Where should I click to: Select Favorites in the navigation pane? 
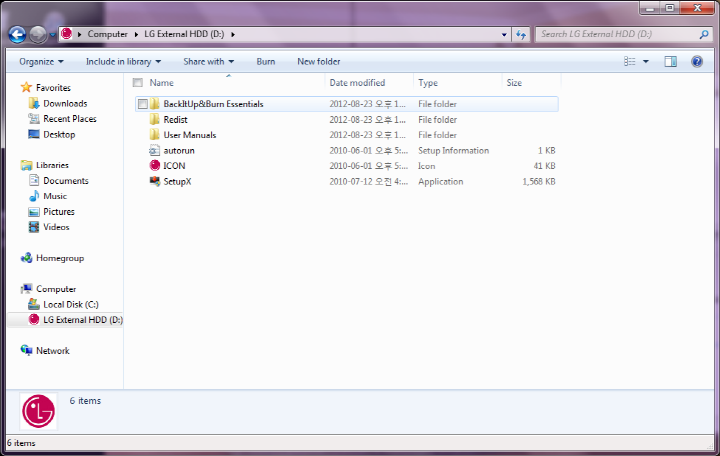coord(53,88)
